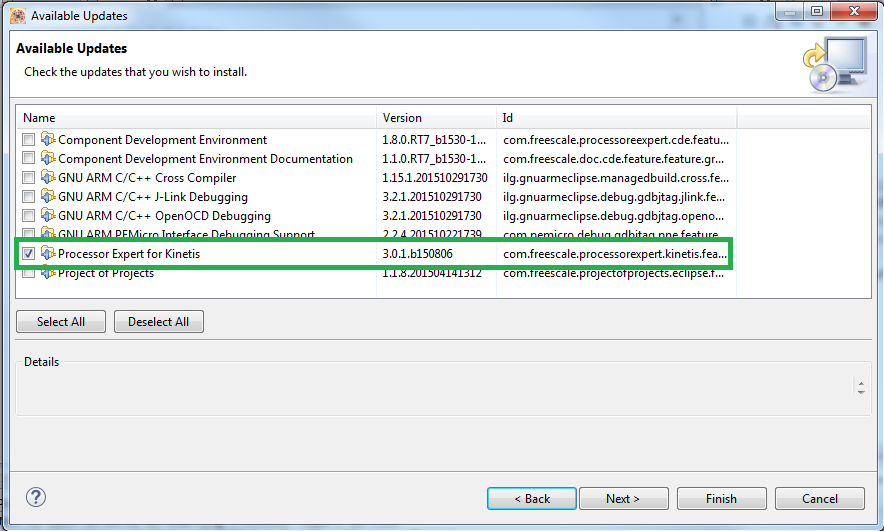Image resolution: width=884 pixels, height=531 pixels.
Task: Sort by the Name column header
Action: click(x=196, y=118)
